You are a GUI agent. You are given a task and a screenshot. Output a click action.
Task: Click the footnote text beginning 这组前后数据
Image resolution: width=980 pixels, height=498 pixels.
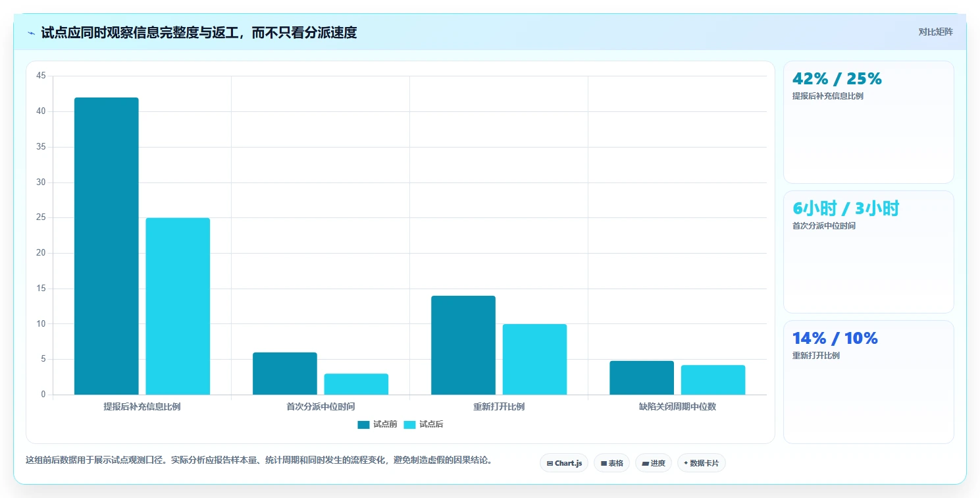pos(259,460)
